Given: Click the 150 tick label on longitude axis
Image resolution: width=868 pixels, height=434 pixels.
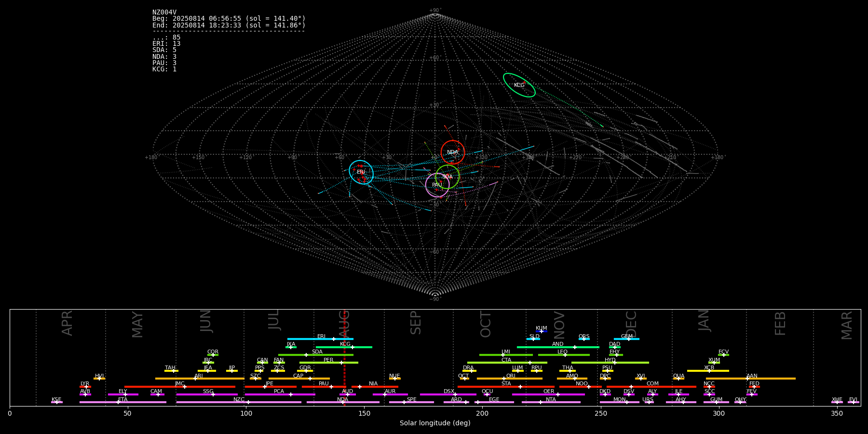Looking at the screenshot, I should pyautogui.click(x=364, y=413).
